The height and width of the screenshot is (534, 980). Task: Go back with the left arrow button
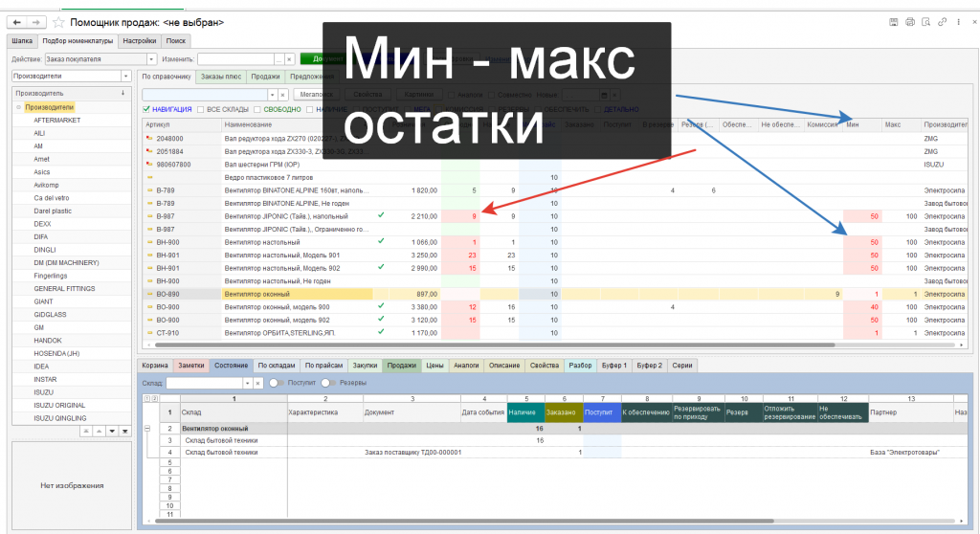pyautogui.click(x=17, y=23)
